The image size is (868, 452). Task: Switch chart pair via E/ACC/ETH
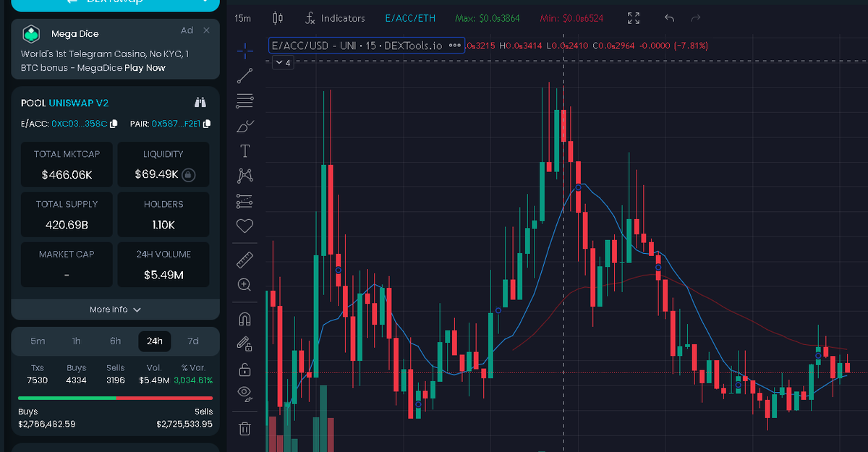click(411, 18)
